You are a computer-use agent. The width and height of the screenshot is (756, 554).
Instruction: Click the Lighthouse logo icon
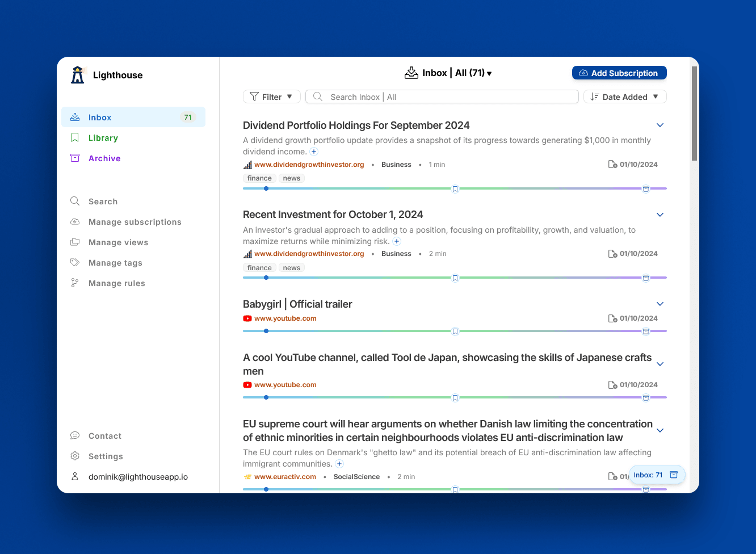tap(78, 75)
